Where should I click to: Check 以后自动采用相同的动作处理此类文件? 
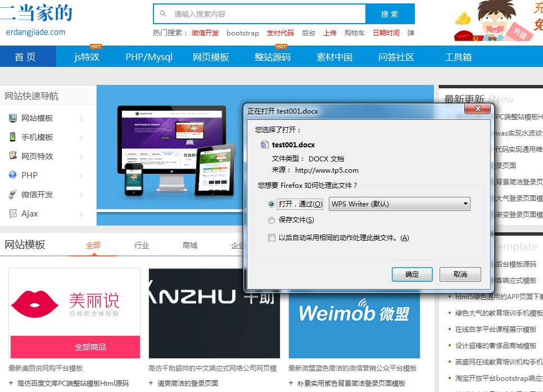271,238
